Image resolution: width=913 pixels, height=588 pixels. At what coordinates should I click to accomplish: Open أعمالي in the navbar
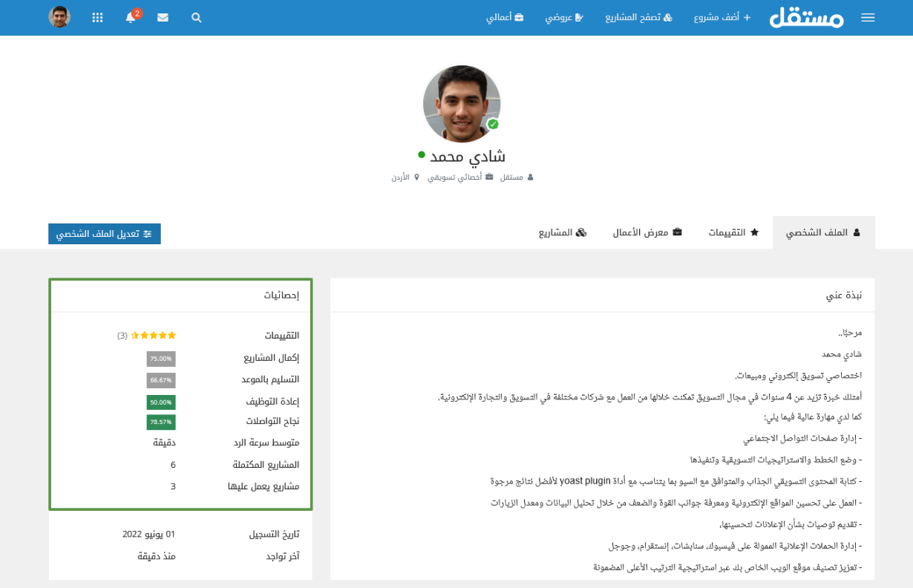pos(505,18)
